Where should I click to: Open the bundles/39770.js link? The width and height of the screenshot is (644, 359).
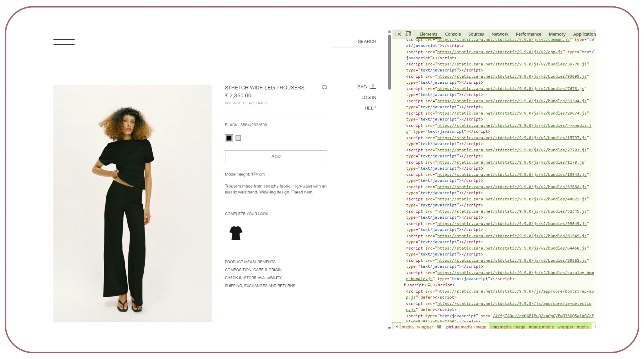coord(512,64)
